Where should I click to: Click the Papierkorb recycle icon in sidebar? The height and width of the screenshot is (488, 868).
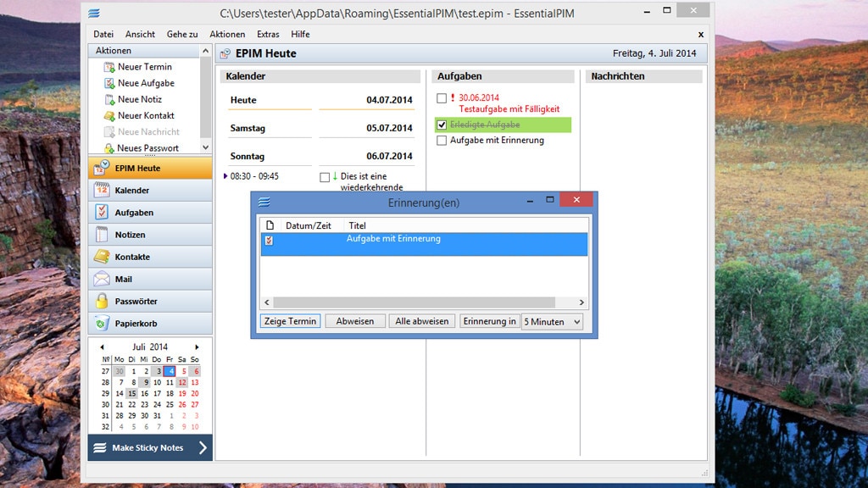[102, 323]
